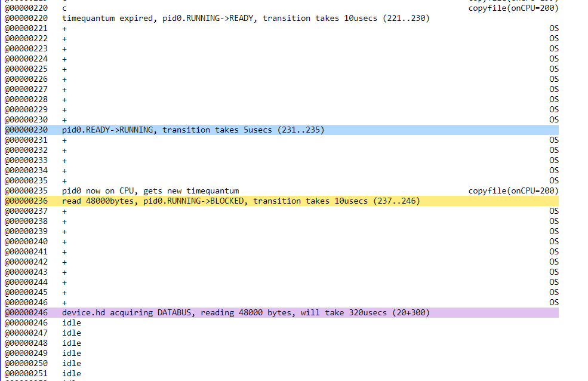Click the OS label on row @00000246
588x381 pixels.
point(553,302)
